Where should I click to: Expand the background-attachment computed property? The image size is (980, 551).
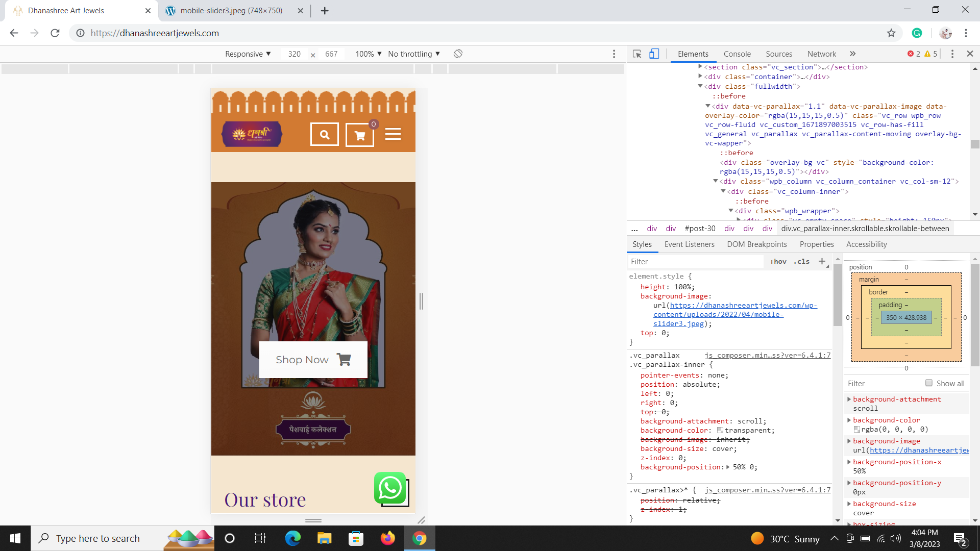[x=849, y=399]
